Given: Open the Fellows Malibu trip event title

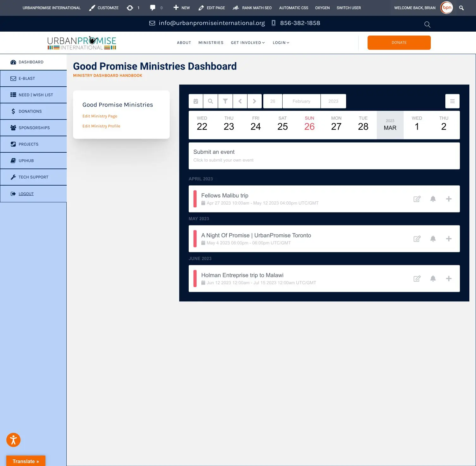Looking at the screenshot, I should [x=225, y=195].
